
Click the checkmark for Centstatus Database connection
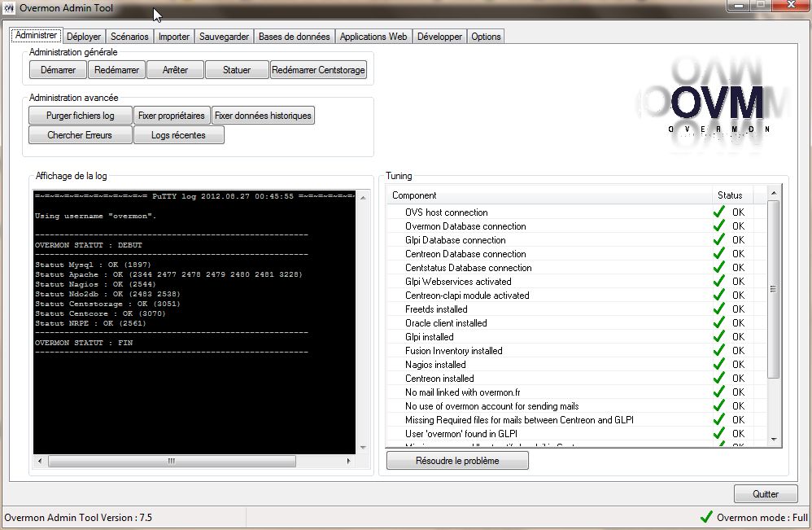click(718, 267)
